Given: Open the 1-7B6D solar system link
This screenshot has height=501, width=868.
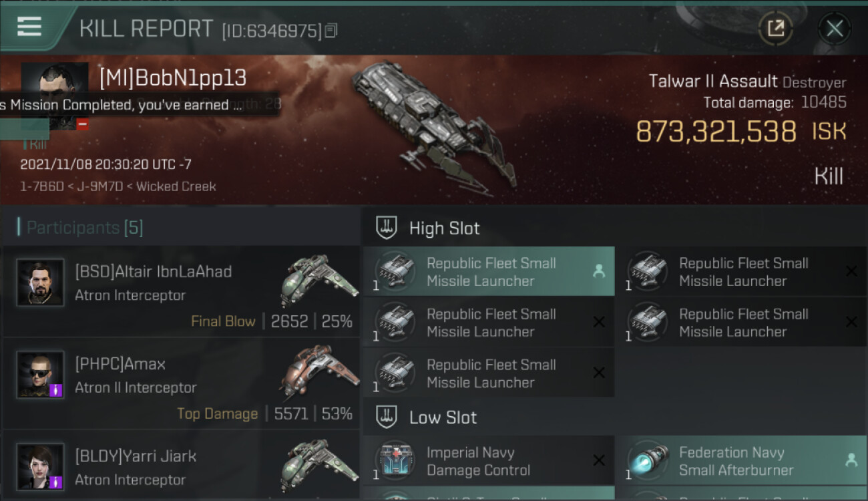Looking at the screenshot, I should coord(41,186).
